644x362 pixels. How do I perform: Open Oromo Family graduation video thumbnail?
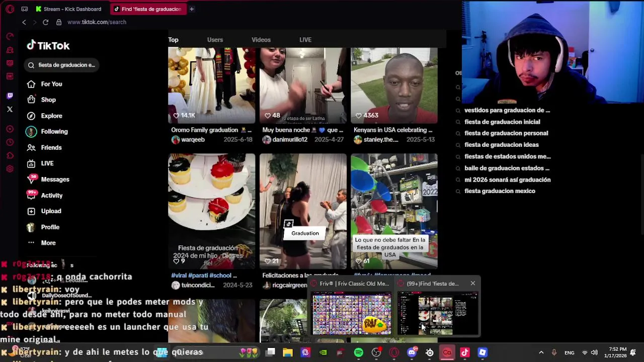click(211, 85)
